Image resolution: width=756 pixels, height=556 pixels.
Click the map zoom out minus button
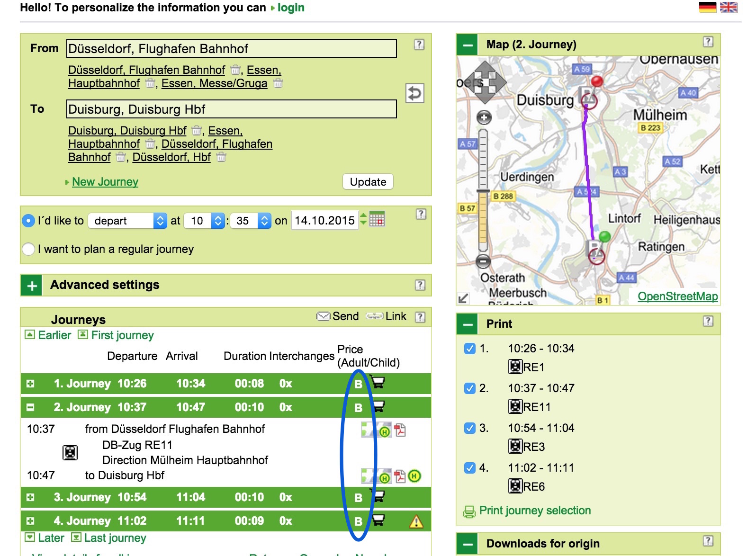(x=483, y=261)
